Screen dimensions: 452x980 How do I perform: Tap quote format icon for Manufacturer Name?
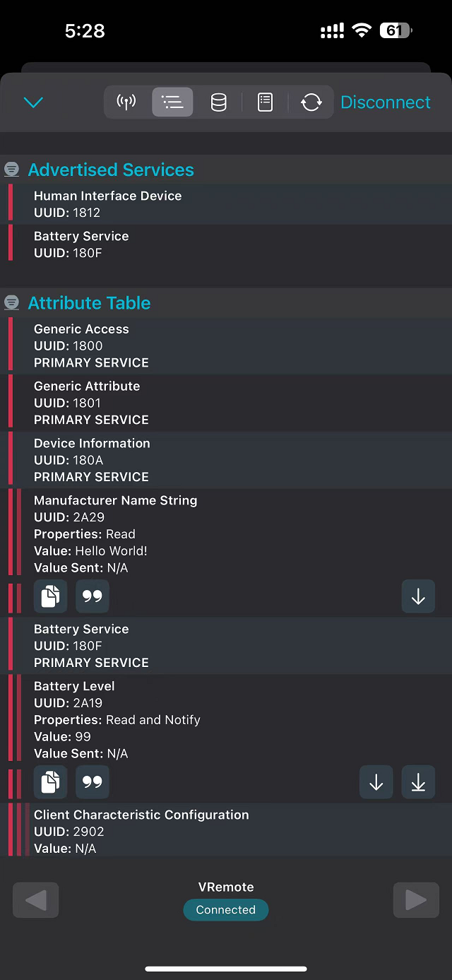coord(93,597)
